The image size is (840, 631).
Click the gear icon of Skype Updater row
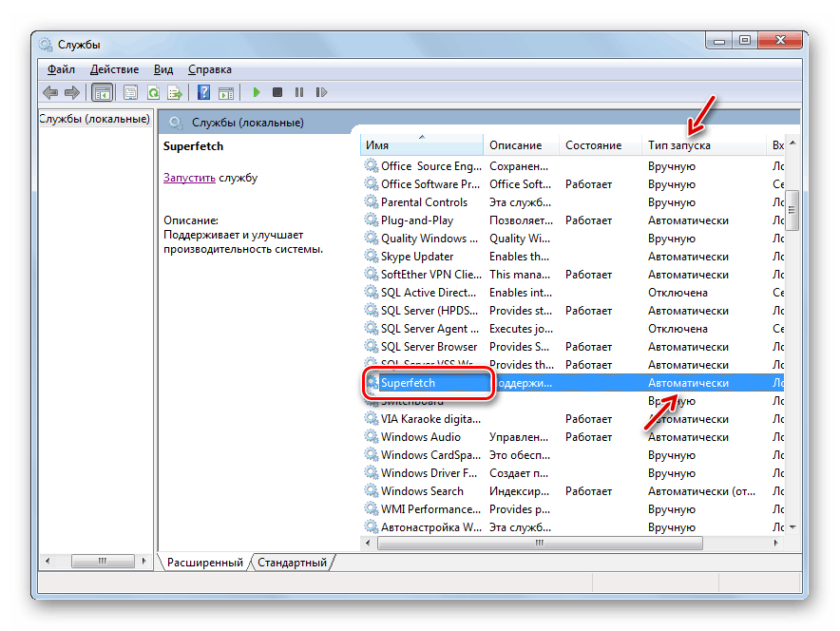point(371,256)
